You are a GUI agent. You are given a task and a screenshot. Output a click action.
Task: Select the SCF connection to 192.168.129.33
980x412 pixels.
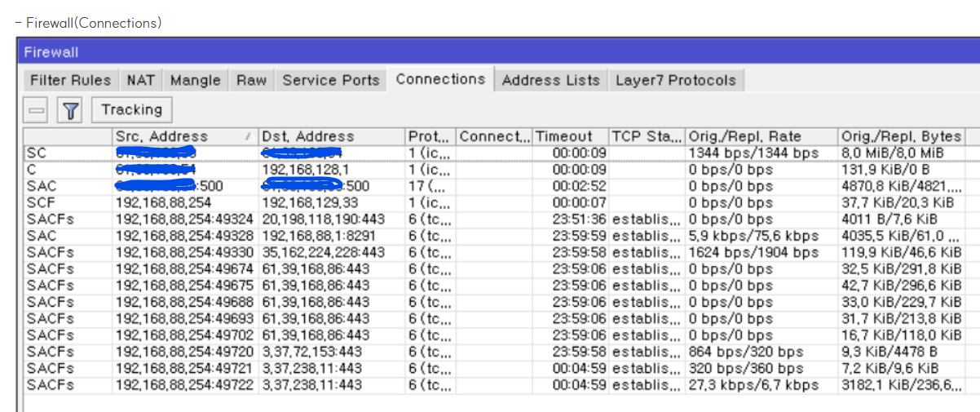click(x=493, y=202)
